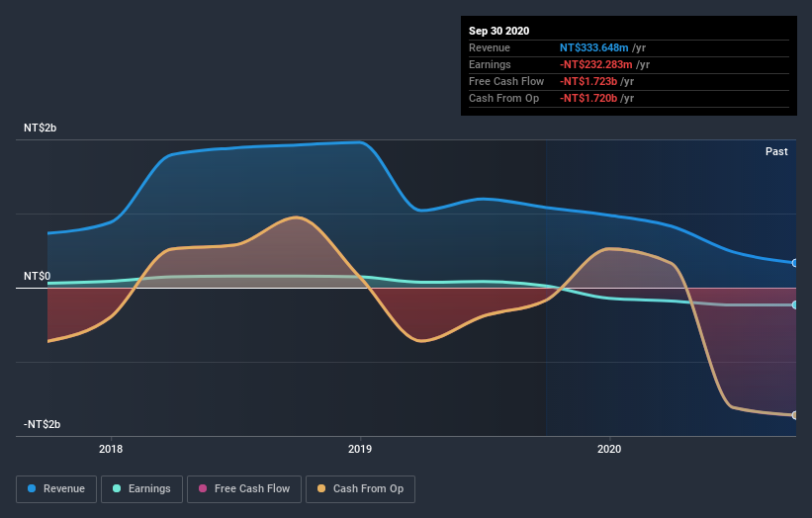Click the -NT$232.283m earnings value
This screenshot has width=812, height=518.
[x=596, y=64]
